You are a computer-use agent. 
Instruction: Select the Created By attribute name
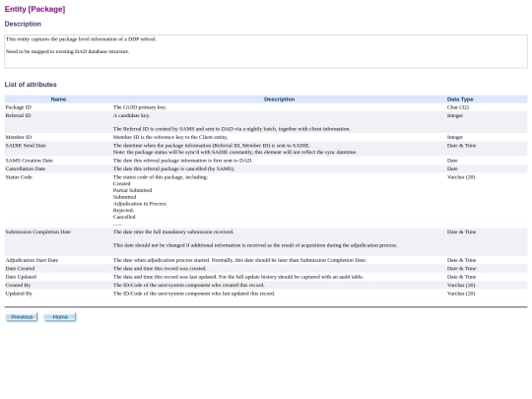coord(18,285)
